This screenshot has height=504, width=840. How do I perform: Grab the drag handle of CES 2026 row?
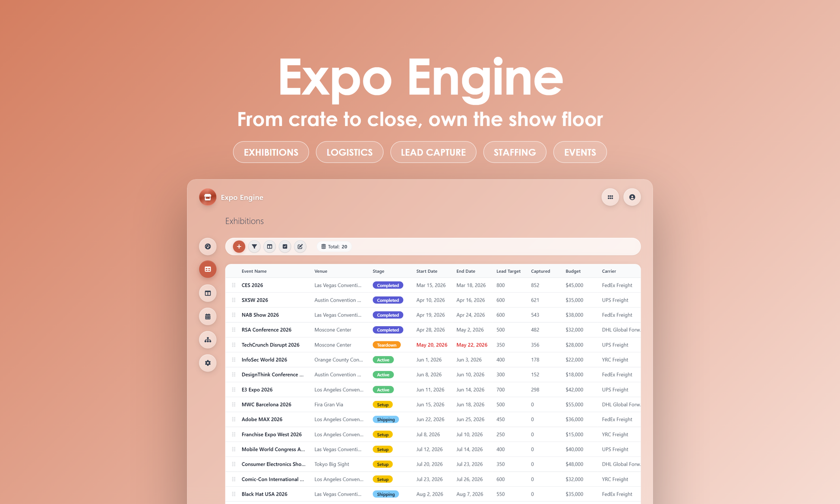pyautogui.click(x=234, y=285)
